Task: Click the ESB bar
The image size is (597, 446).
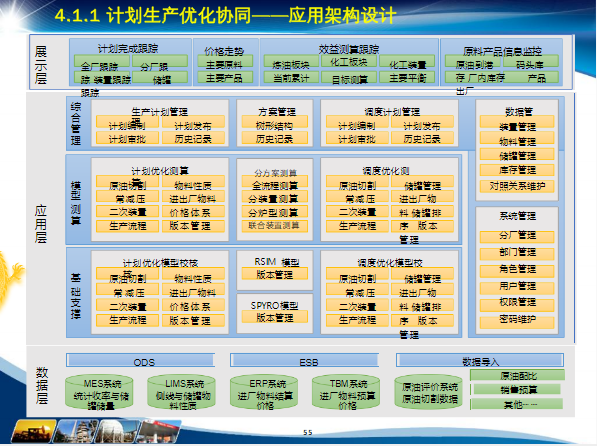Action: tap(304, 360)
